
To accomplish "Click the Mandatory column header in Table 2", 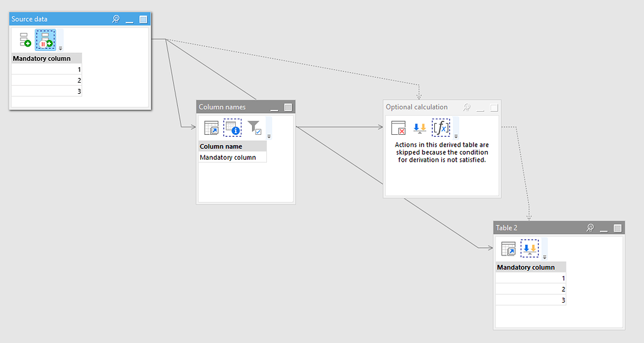I will [x=531, y=267].
